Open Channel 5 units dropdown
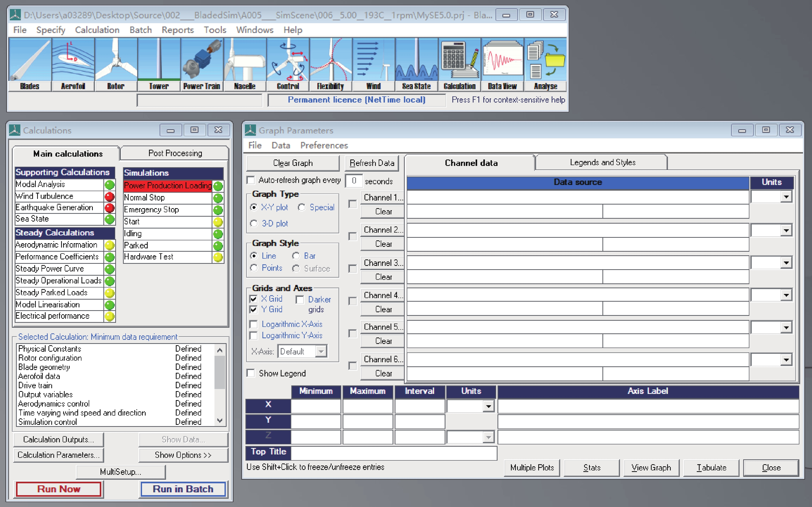 coord(786,328)
